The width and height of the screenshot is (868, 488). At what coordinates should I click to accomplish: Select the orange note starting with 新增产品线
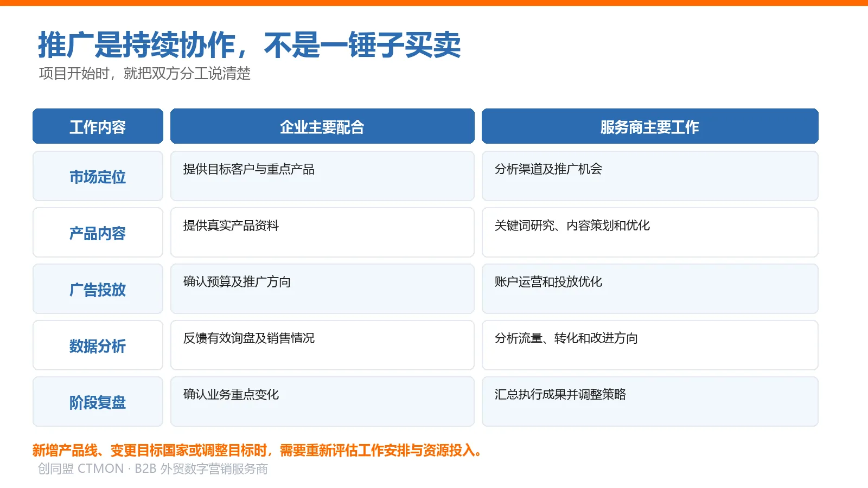(x=257, y=450)
